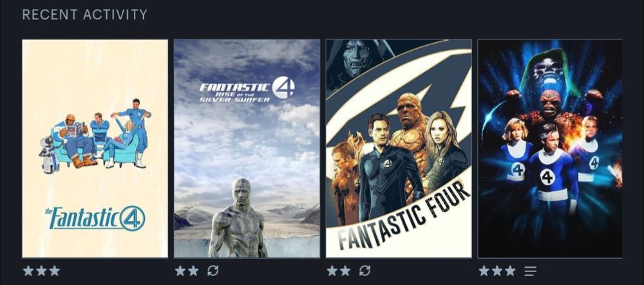644x285 pixels.
Task: Open the RECENT ACTIVITY section heading
Action: coord(84,15)
